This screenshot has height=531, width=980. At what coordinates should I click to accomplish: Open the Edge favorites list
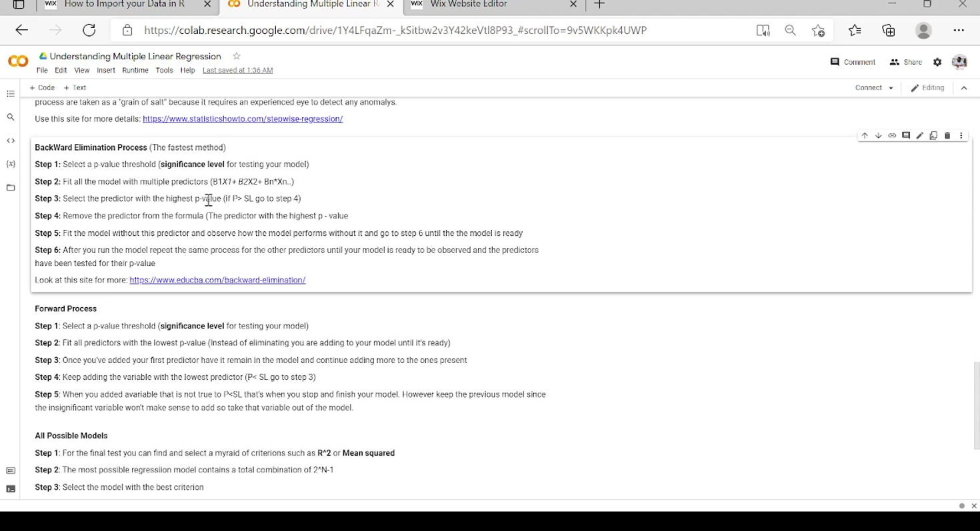pyautogui.click(x=855, y=30)
